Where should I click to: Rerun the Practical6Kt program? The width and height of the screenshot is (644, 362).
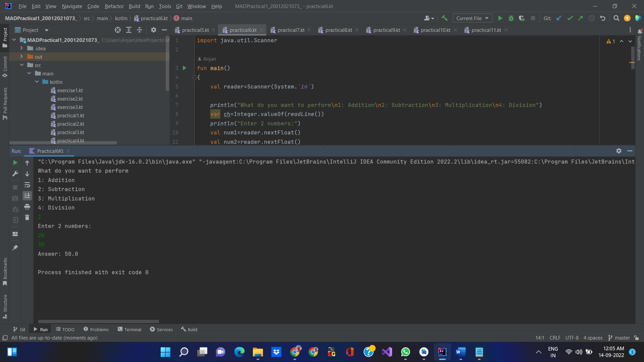(15, 163)
